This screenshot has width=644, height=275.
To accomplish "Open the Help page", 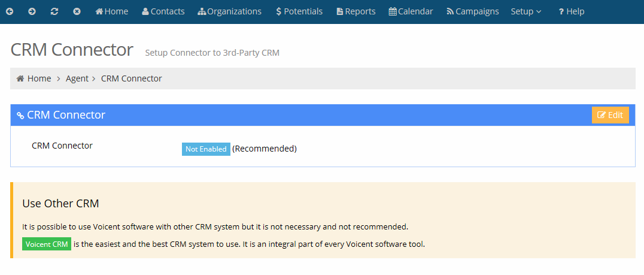I will pos(572,11).
